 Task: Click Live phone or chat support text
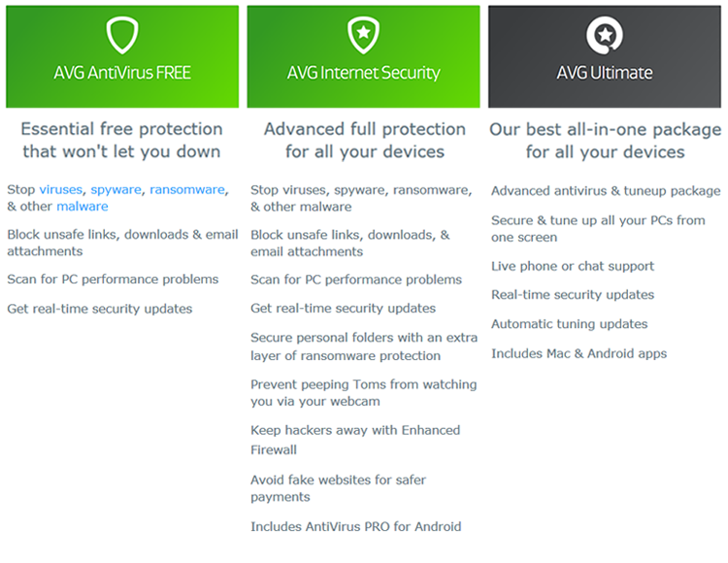point(573,266)
